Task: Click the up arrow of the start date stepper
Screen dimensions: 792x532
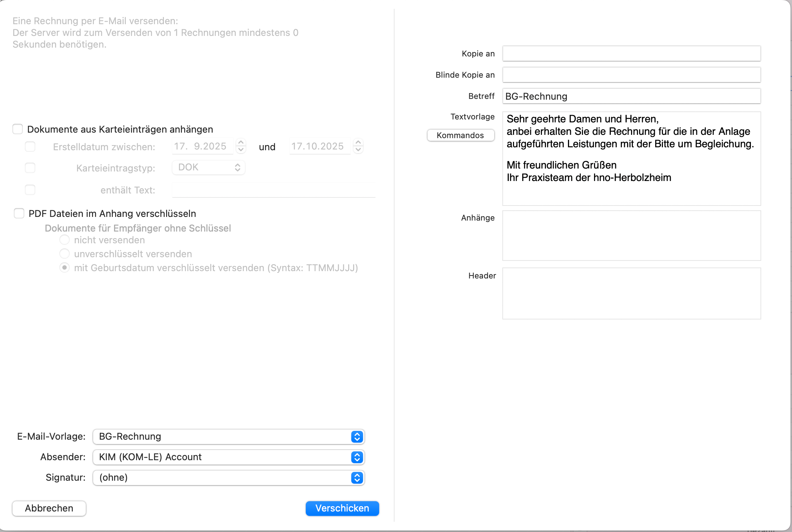Action: click(241, 142)
